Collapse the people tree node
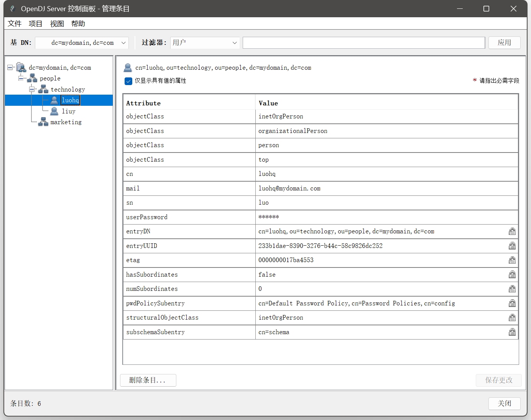 pos(21,78)
